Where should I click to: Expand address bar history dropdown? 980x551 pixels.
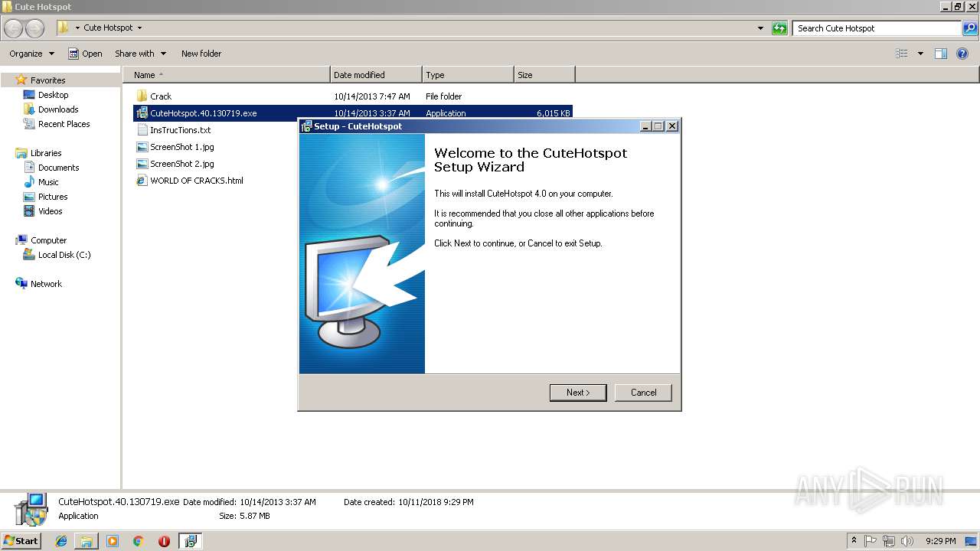coord(760,28)
